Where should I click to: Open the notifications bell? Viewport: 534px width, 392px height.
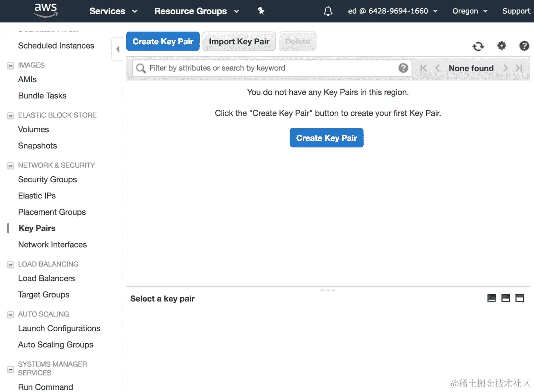pyautogui.click(x=328, y=11)
